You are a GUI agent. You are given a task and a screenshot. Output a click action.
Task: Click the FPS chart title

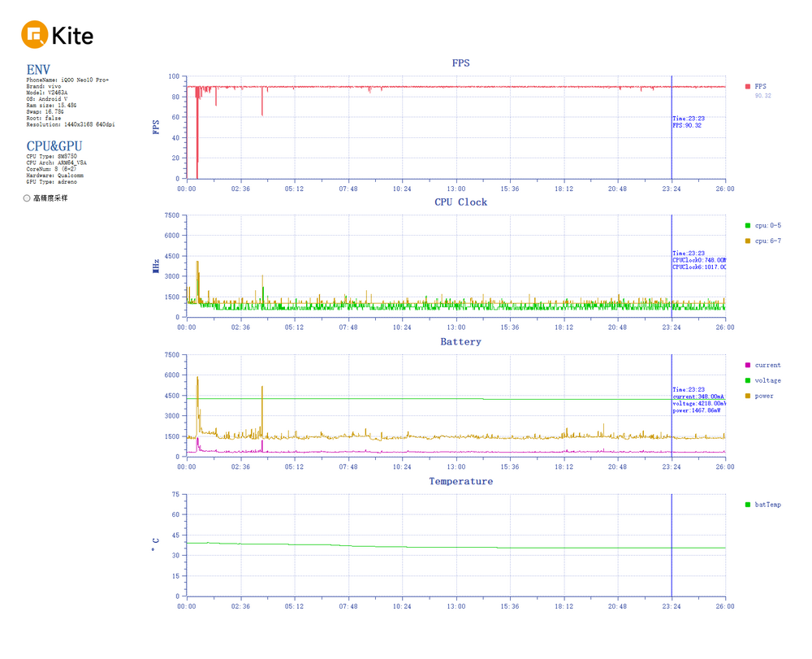(460, 63)
